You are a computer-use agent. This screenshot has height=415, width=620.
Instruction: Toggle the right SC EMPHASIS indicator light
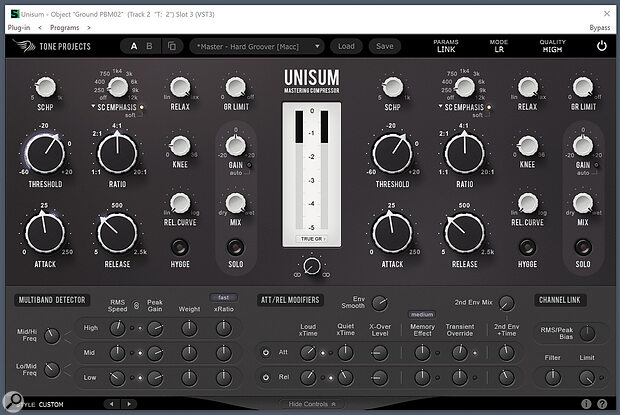pyautogui.click(x=489, y=107)
